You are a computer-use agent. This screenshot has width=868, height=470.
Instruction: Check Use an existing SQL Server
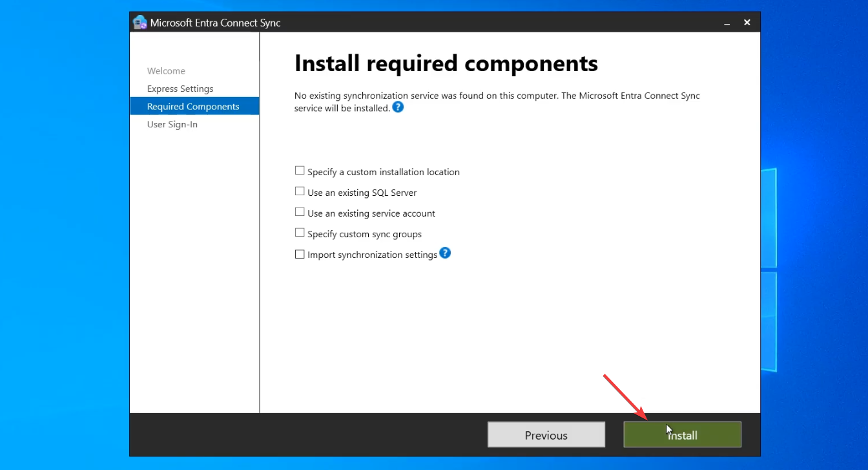pyautogui.click(x=300, y=191)
